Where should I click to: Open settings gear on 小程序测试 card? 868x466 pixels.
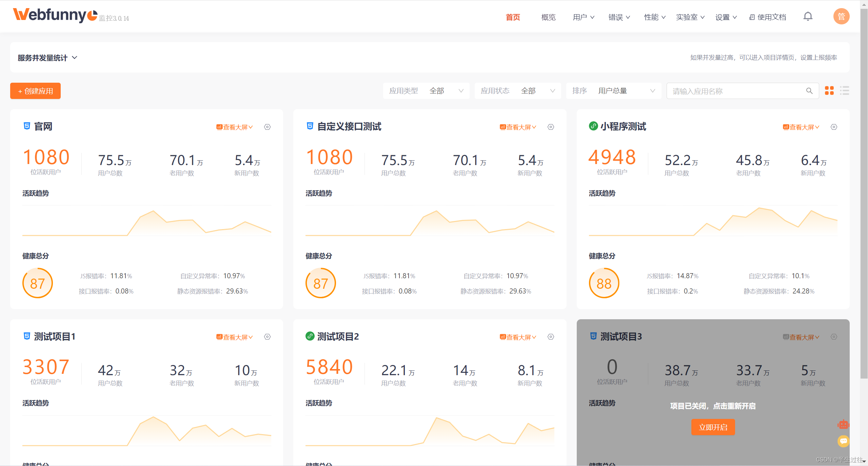(x=834, y=127)
